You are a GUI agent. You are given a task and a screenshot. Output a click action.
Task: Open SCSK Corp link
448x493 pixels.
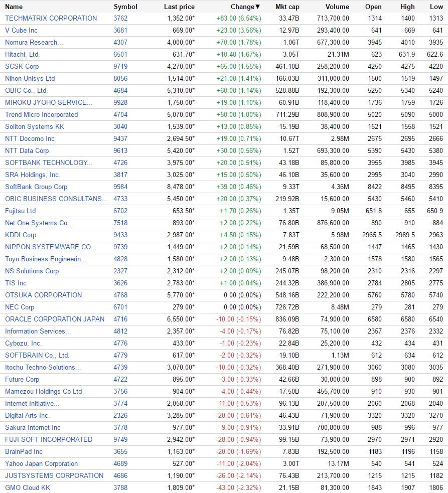click(22, 66)
